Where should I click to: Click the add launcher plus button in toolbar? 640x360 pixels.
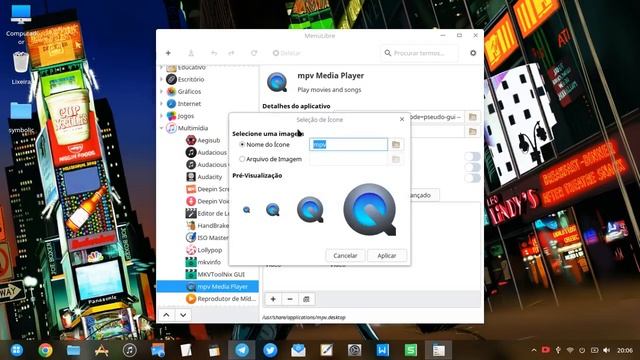click(x=168, y=53)
